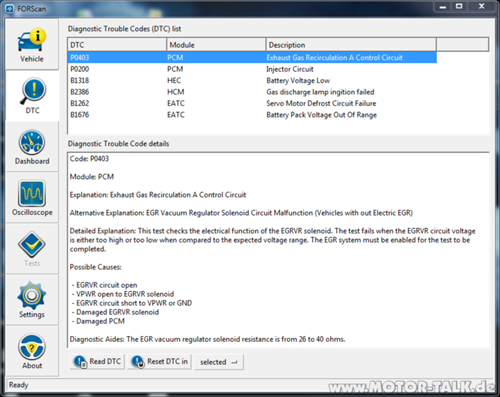Open the 'selected' dropdown next to Reset DTC
The height and width of the screenshot is (397, 500).
tap(219, 362)
